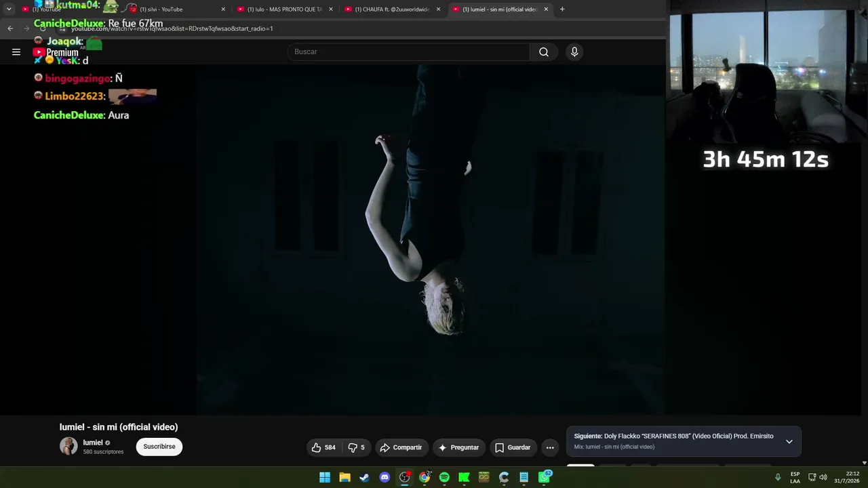Click the system tray microphone icon

(778, 477)
